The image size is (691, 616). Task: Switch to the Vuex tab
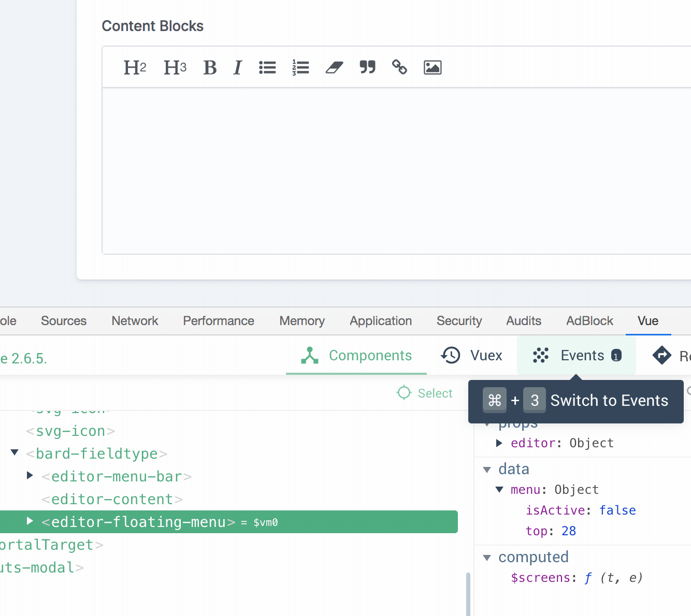coord(471,355)
